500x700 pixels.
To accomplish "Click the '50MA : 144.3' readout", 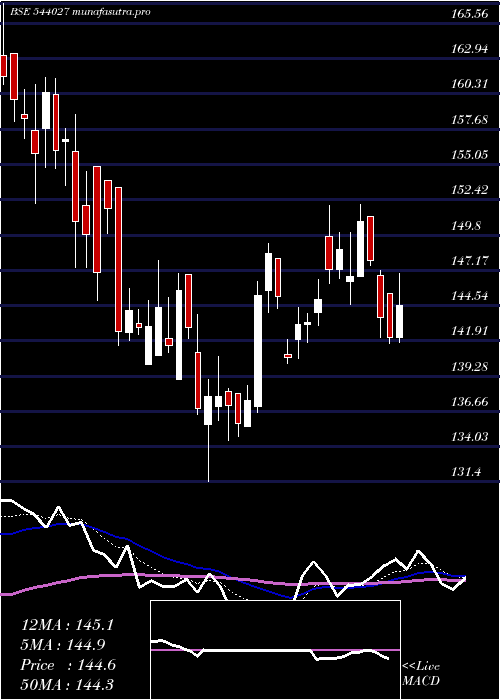I will point(67,684).
